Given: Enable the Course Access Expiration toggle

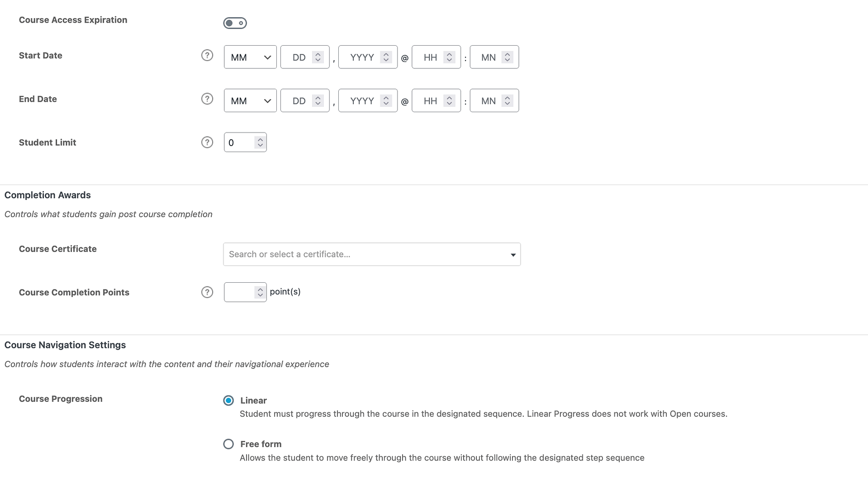Looking at the screenshot, I should click(235, 23).
